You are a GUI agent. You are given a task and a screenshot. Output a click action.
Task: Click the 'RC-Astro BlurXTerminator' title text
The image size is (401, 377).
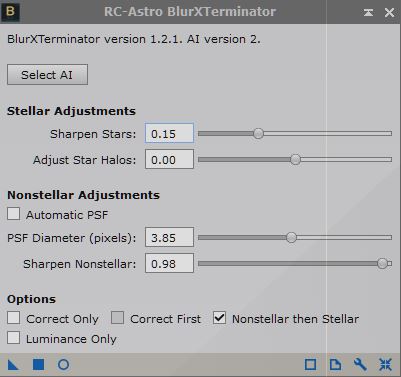[x=190, y=12]
